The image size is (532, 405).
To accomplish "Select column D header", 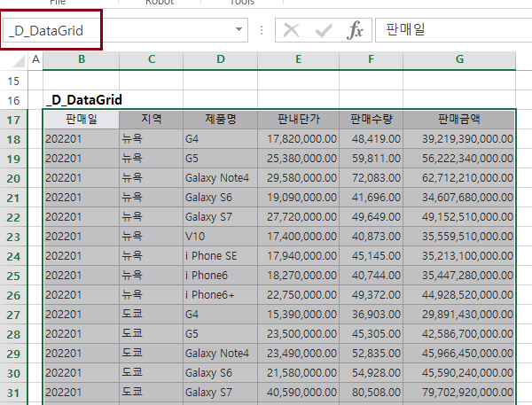I will pos(220,59).
